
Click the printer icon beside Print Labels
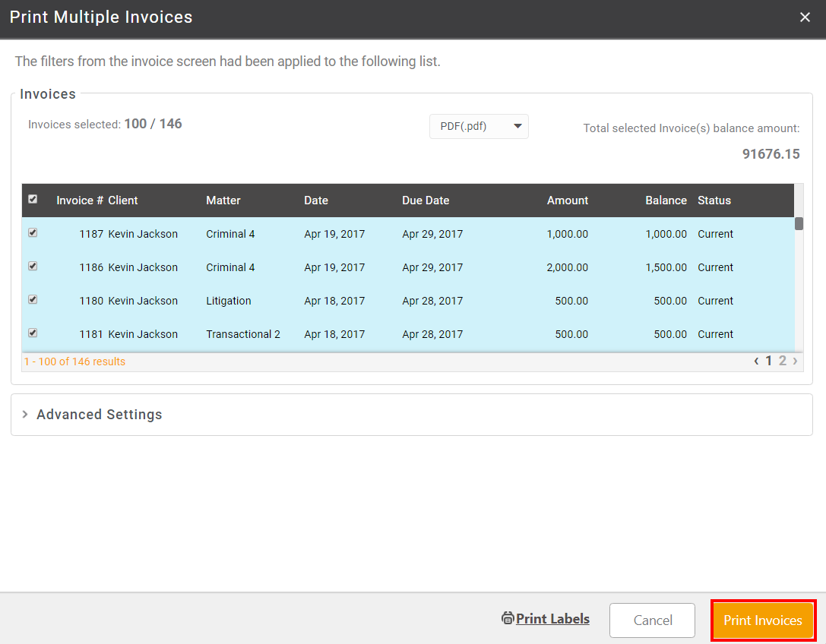[508, 618]
